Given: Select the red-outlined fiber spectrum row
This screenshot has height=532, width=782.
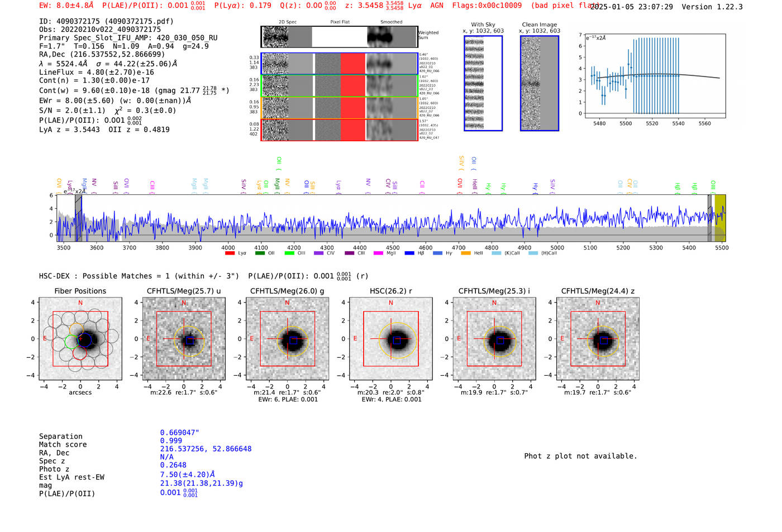Looking at the screenshot, I should point(339,130).
